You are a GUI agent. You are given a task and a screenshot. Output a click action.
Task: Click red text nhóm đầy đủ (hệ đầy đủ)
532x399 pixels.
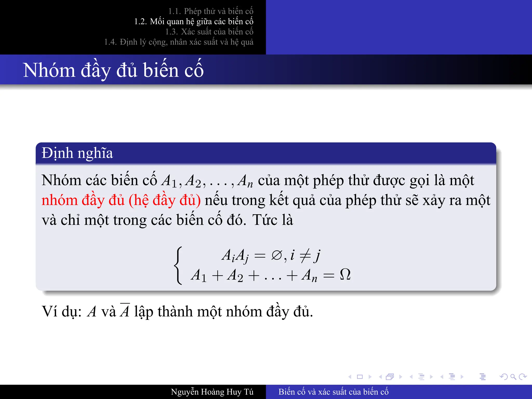[121, 200]
